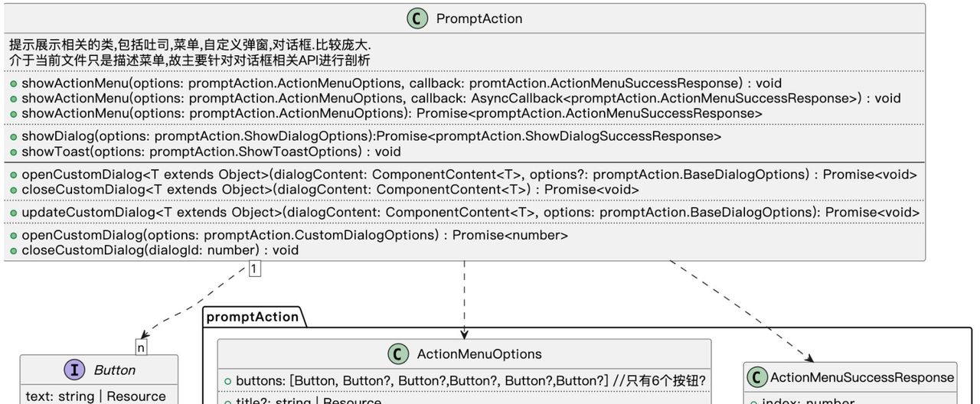
Task: Click the ActionMenuSuccessResponse class C icon
Action: [756, 377]
